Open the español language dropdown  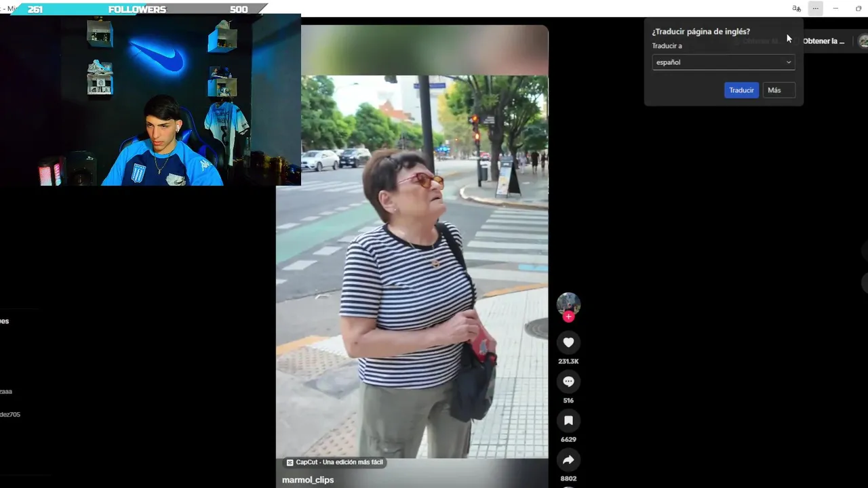pos(724,62)
